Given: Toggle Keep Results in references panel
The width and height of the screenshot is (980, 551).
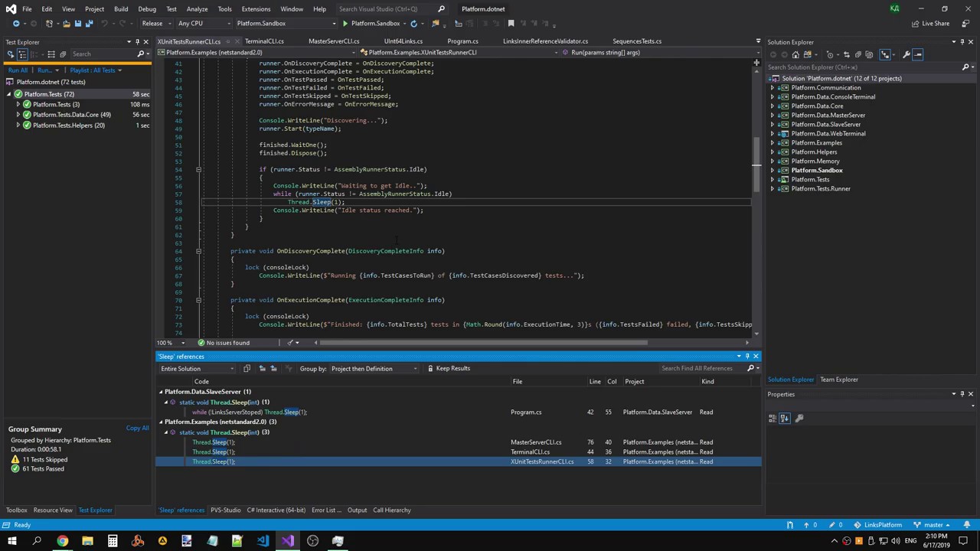Looking at the screenshot, I should pos(448,369).
